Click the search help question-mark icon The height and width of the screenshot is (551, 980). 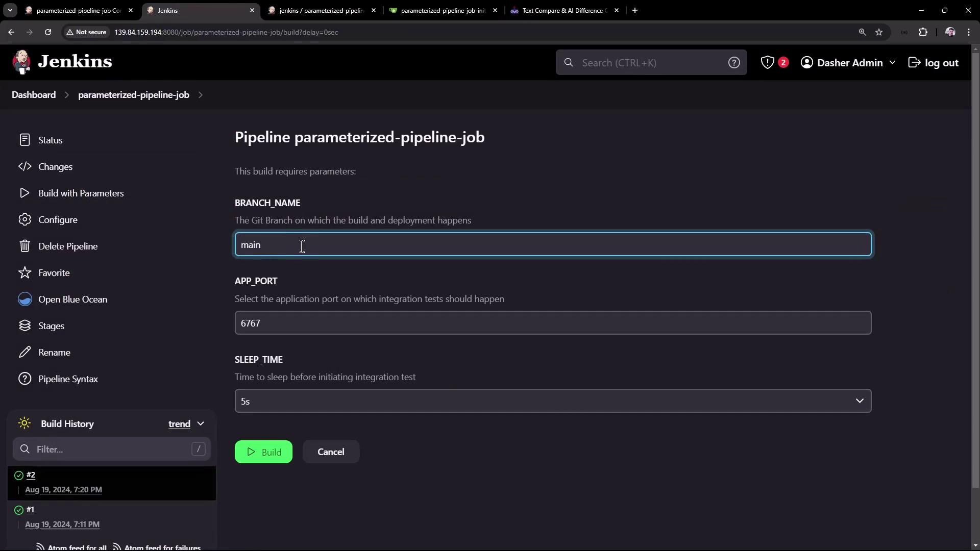pos(733,63)
